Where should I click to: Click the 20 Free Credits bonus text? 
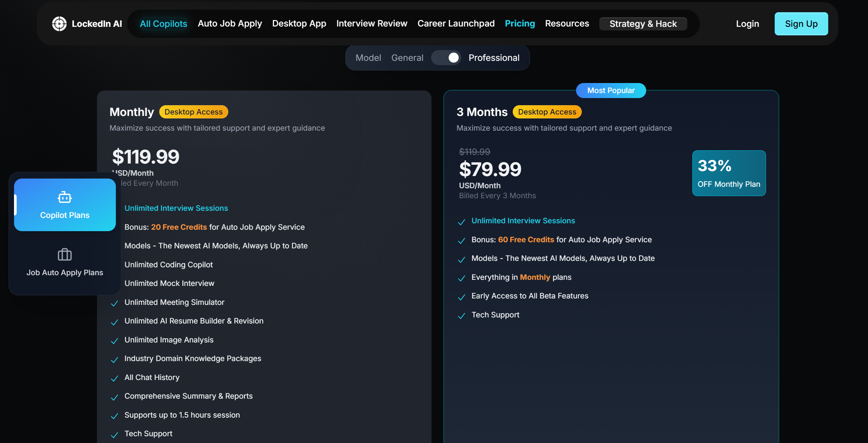point(179,227)
